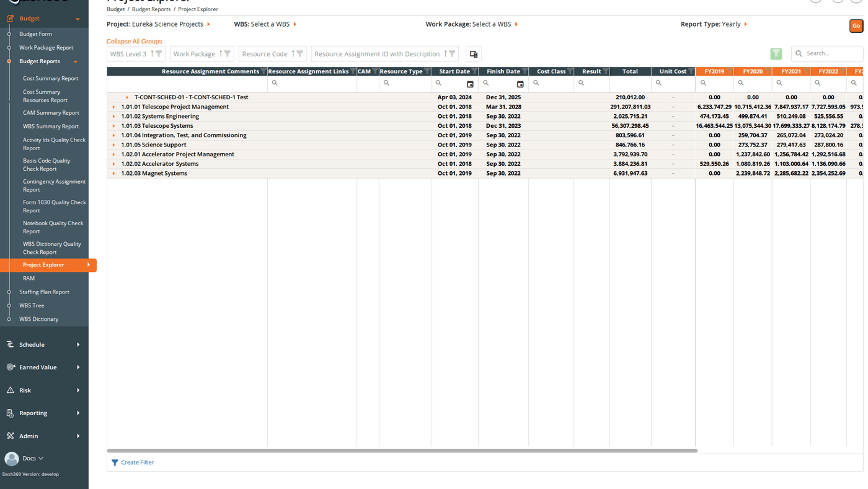Click sort arrow on Work Package group

pos(221,54)
